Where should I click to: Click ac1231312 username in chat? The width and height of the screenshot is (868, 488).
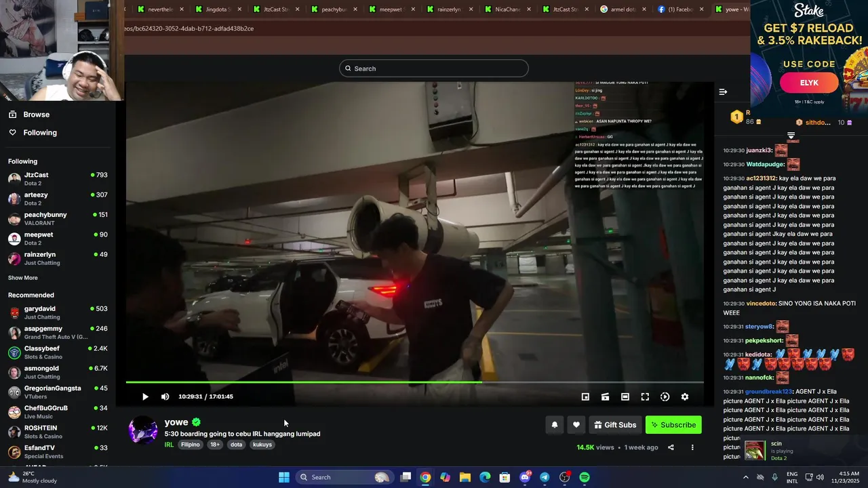click(x=762, y=178)
